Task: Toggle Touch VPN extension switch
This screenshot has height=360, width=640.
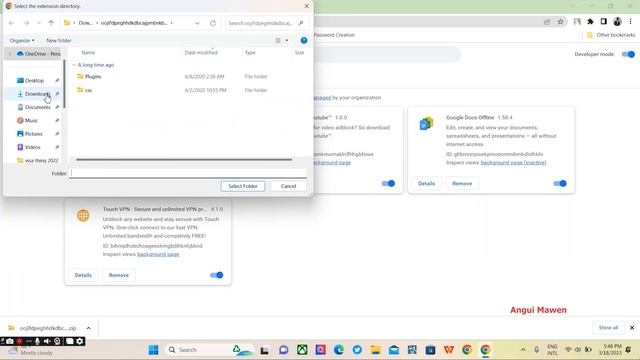Action: click(216, 275)
